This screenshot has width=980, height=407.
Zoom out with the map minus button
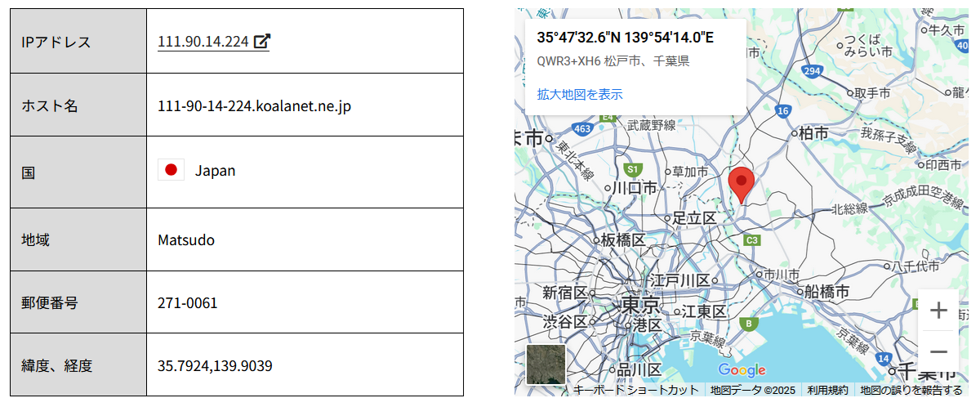[938, 351]
